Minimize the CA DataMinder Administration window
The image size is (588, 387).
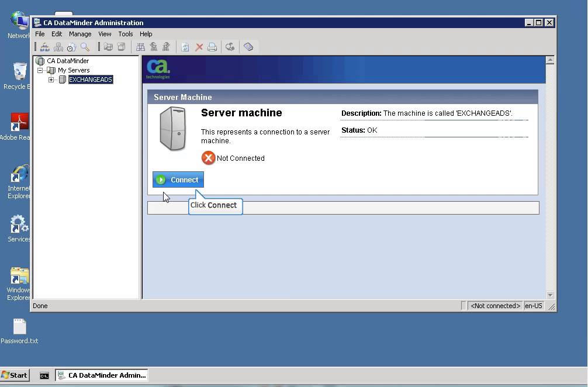click(529, 23)
